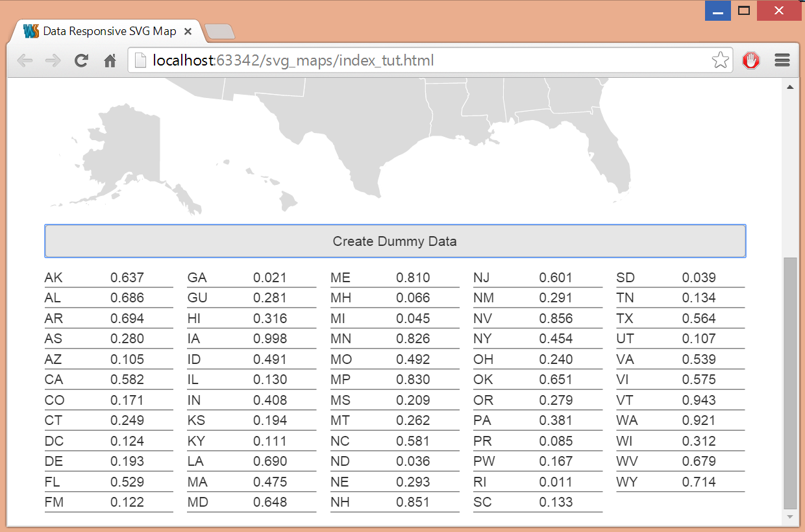Select the AL state label
This screenshot has width=805, height=532.
pyautogui.click(x=53, y=298)
